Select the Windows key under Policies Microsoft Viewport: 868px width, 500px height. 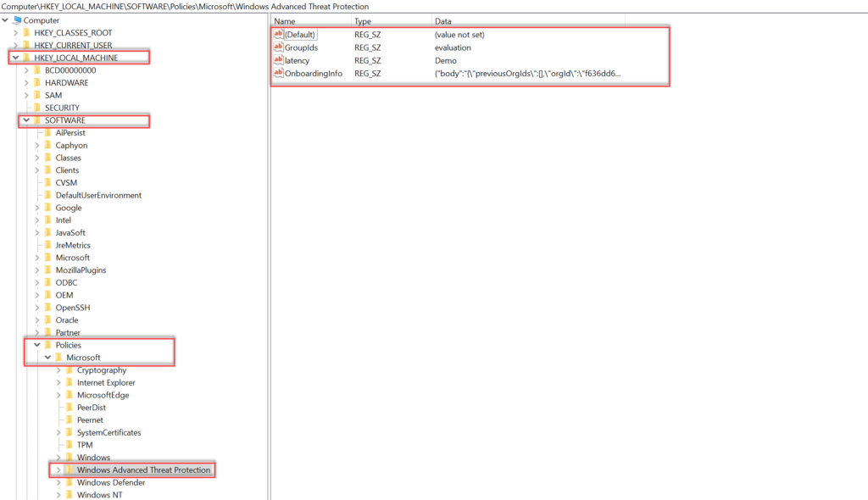coord(93,458)
